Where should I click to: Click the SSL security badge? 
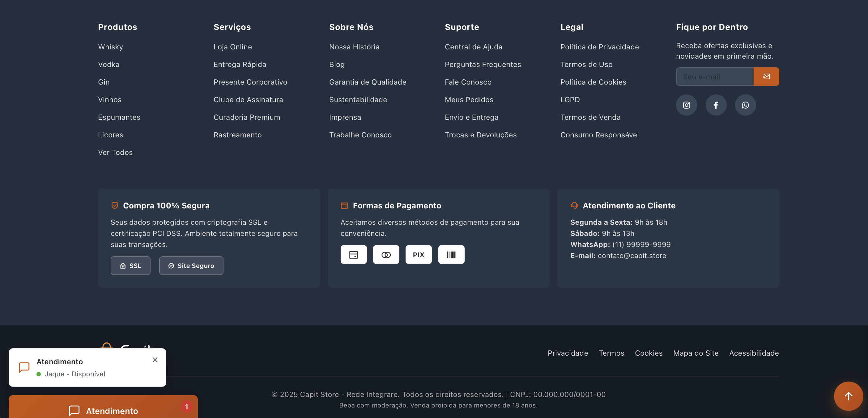point(130,265)
